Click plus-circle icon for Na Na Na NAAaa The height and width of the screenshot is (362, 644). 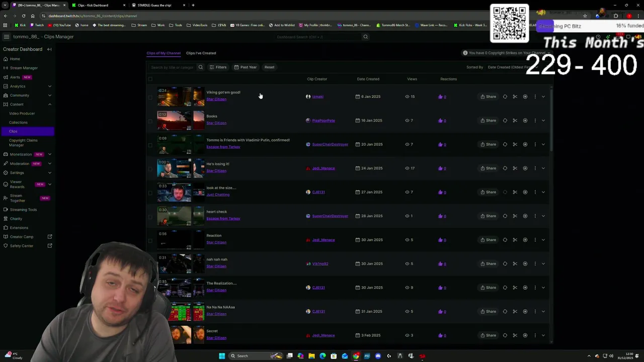coord(525,312)
